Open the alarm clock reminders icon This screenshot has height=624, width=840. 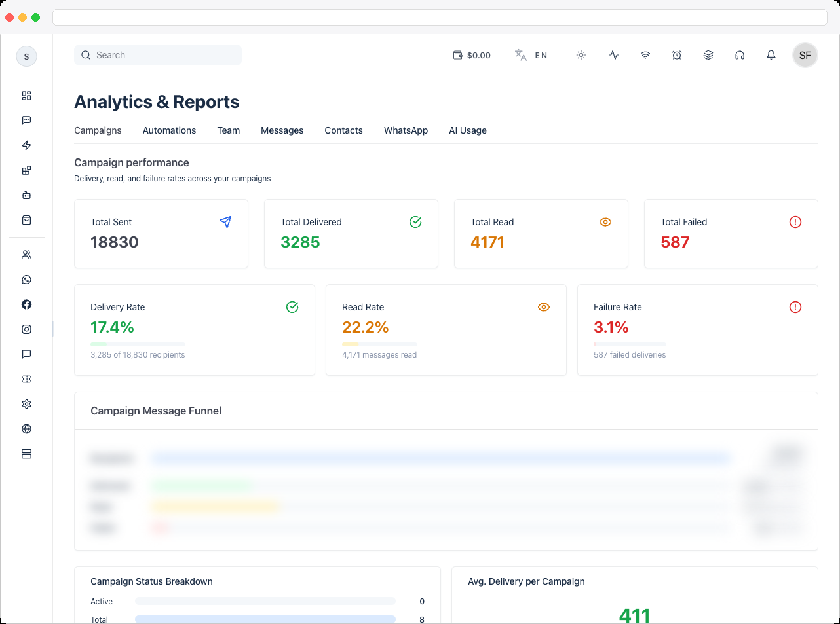677,55
